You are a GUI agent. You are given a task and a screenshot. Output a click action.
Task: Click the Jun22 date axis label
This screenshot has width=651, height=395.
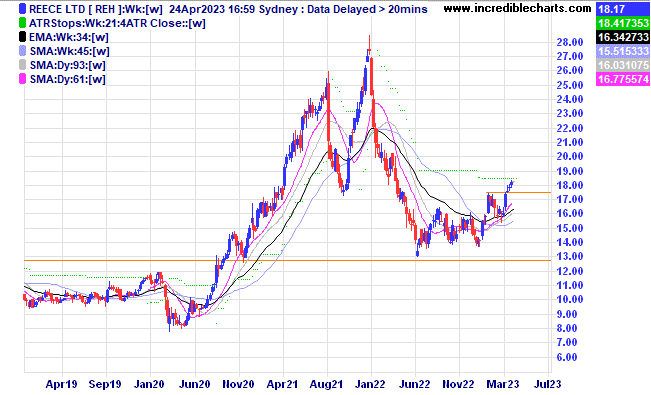coord(414,384)
